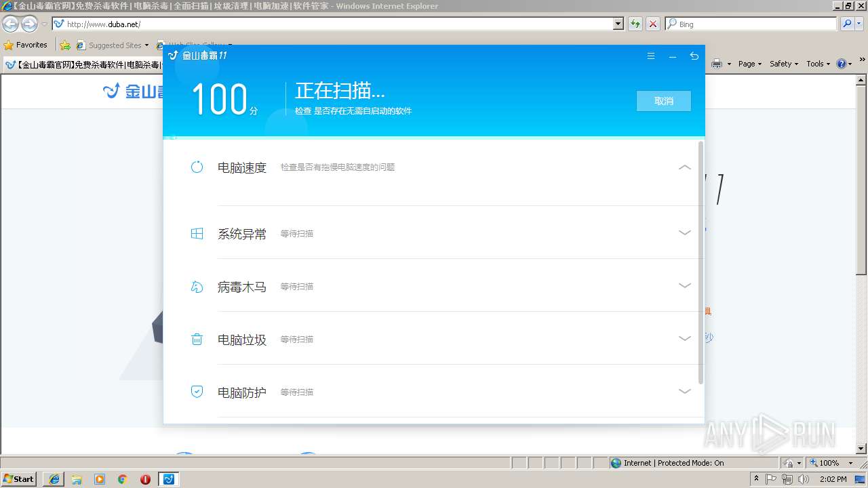Open recent pages dropdown beside forward button
This screenshot has height=488, width=868.
(x=44, y=24)
